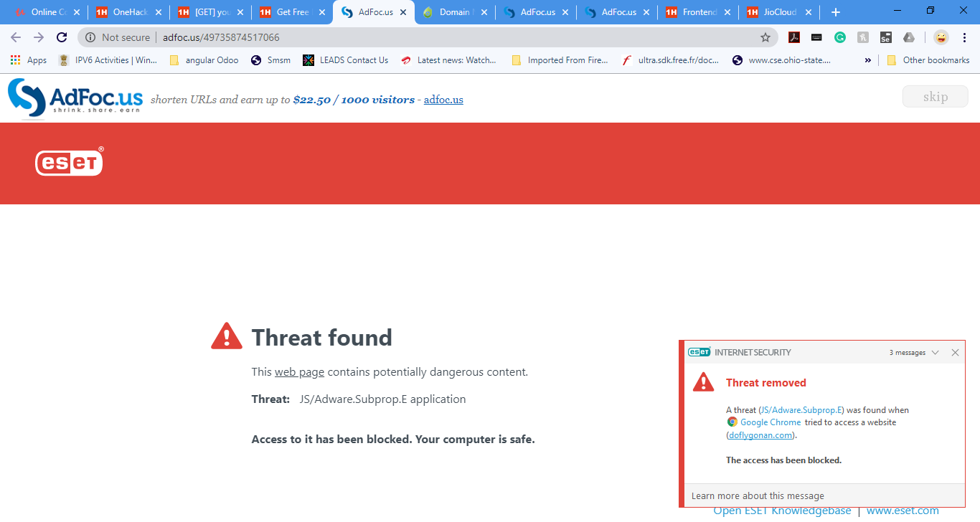
Task: Click the '$22.50 / 1000 visitors' text
Action: 354,100
